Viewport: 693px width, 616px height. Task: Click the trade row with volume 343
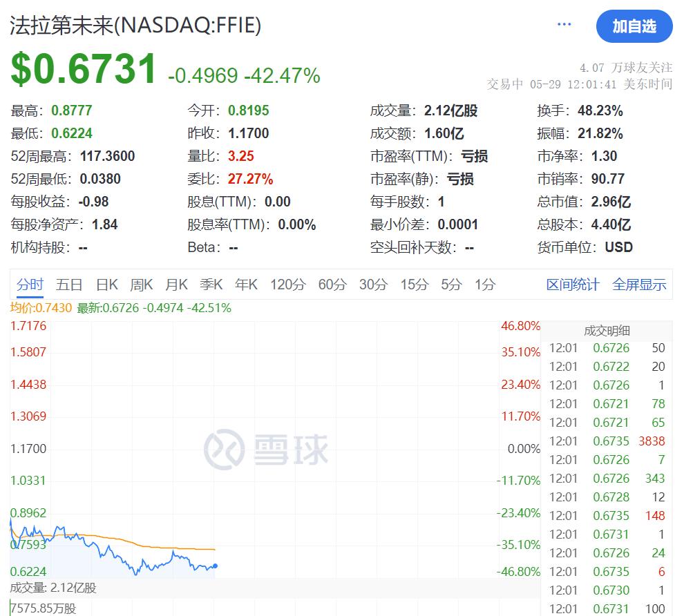tap(607, 479)
